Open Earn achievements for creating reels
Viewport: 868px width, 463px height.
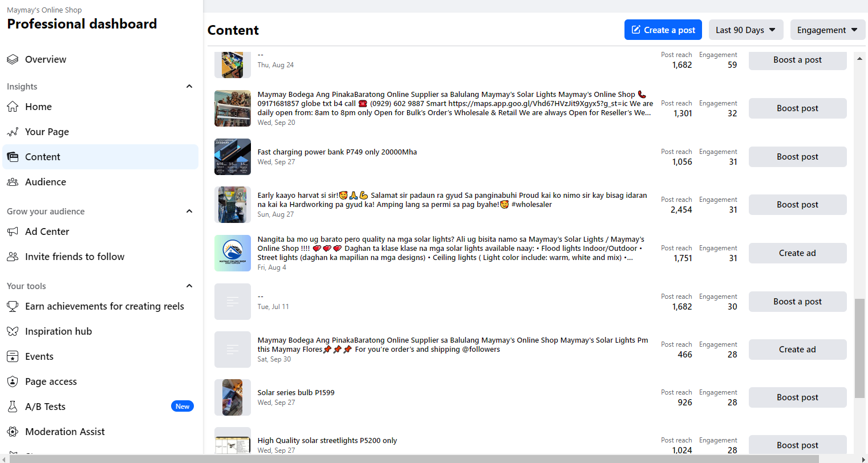100,306
